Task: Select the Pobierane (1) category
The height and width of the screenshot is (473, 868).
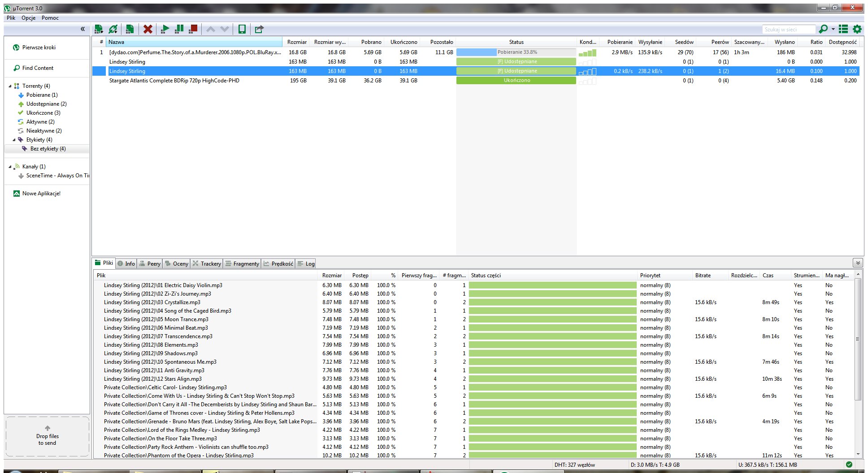Action: point(42,95)
